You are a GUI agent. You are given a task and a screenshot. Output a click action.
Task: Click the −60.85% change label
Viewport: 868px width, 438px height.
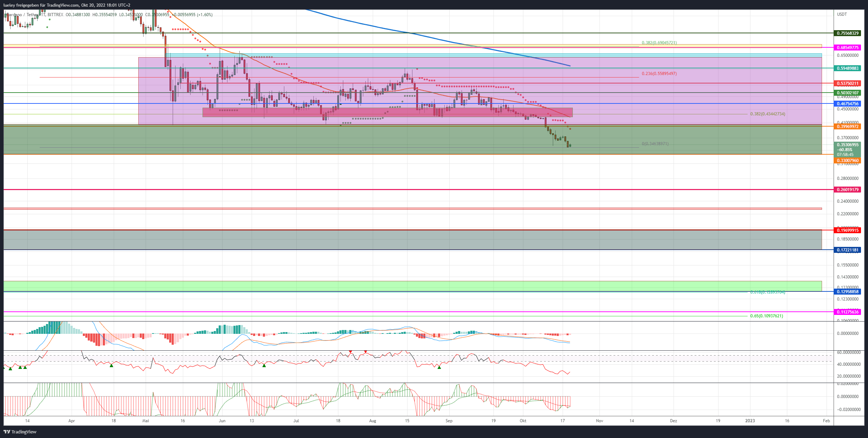pos(844,150)
